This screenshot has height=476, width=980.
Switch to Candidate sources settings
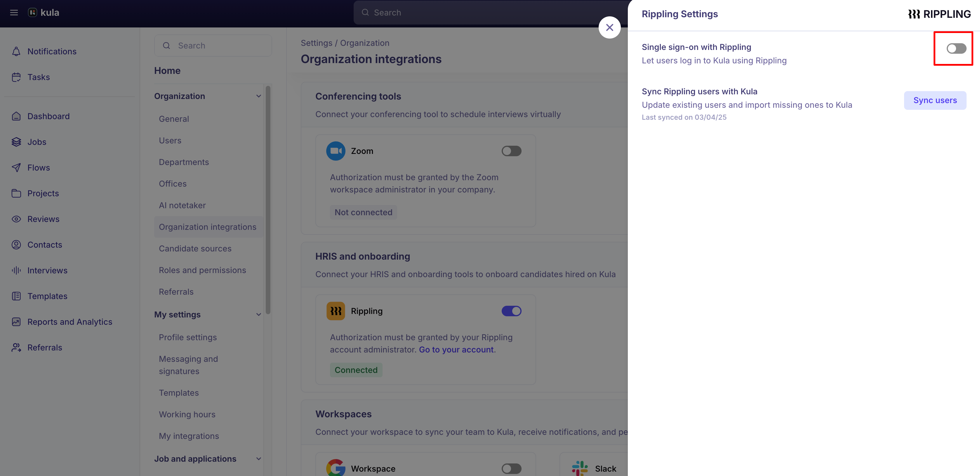(195, 248)
